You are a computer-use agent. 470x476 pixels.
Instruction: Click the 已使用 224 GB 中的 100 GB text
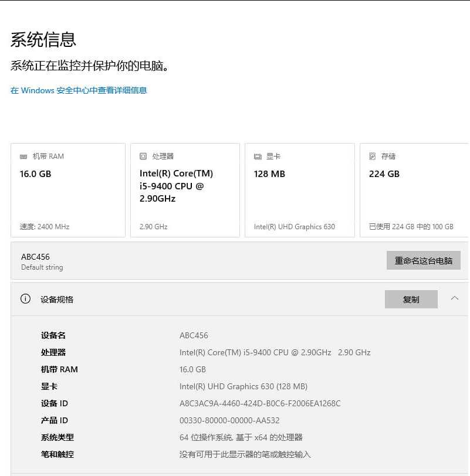point(411,227)
